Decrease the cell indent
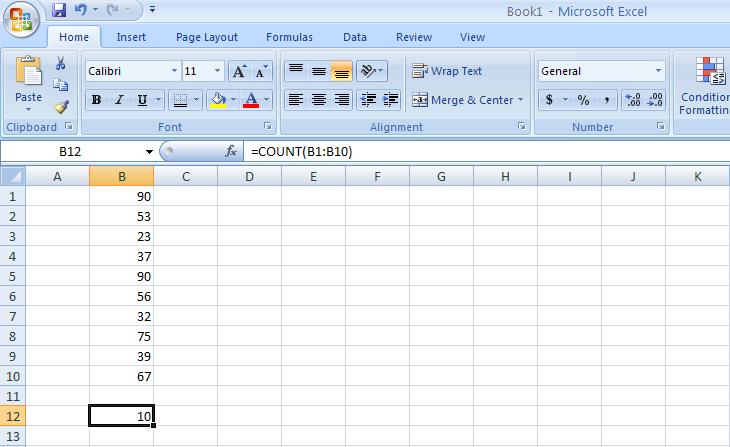Screen dimensions: 730x447 point(368,100)
